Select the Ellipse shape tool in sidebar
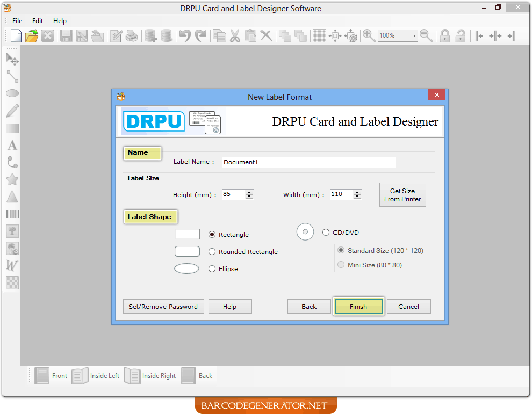Viewport: 532px width, 414px height. [12, 93]
